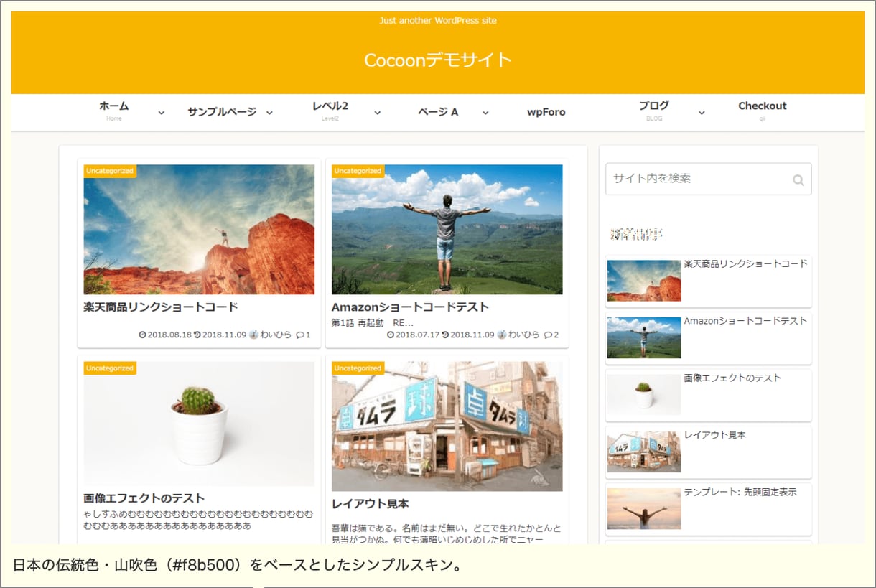Expand the ブログ menu chevron
Screen dimensions: 876x588
point(702,113)
